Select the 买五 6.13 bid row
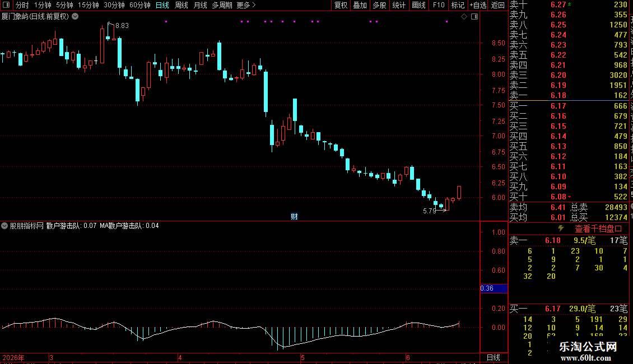The height and width of the screenshot is (364, 633). tap(569, 147)
